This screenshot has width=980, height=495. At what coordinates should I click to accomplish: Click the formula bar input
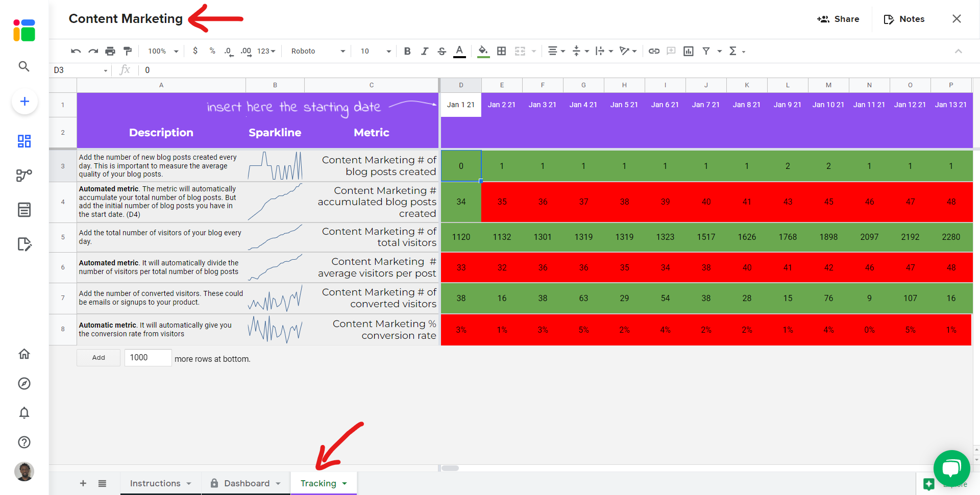pyautogui.click(x=559, y=70)
